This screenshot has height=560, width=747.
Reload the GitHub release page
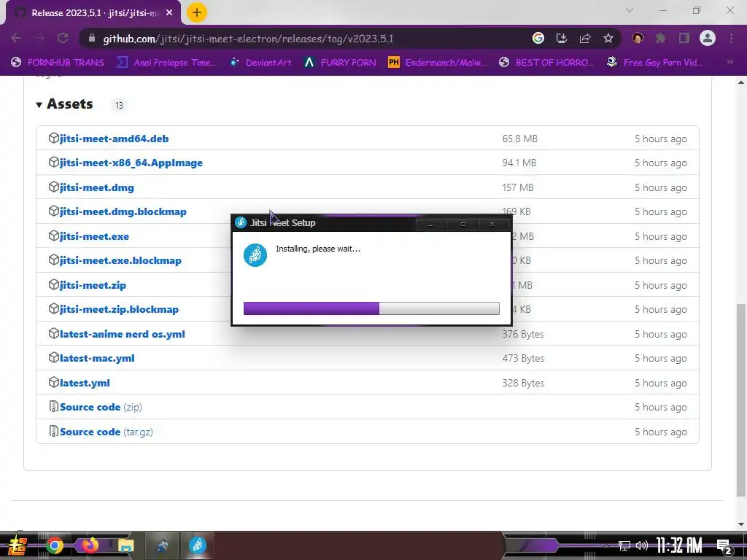63,38
